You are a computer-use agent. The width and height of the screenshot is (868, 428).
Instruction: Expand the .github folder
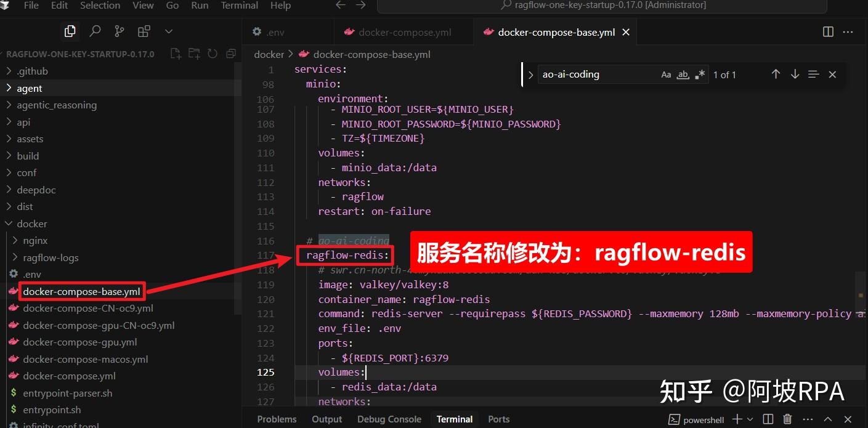click(31, 70)
